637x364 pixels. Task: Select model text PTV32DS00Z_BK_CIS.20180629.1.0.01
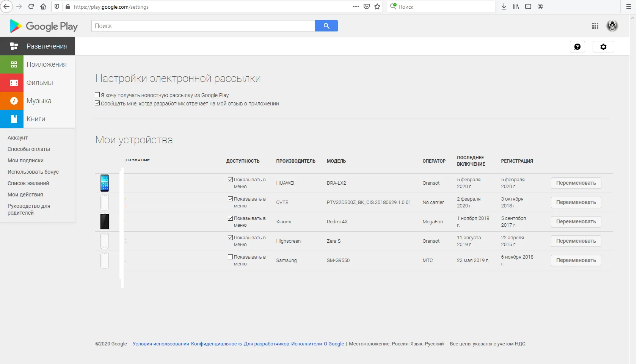point(369,202)
